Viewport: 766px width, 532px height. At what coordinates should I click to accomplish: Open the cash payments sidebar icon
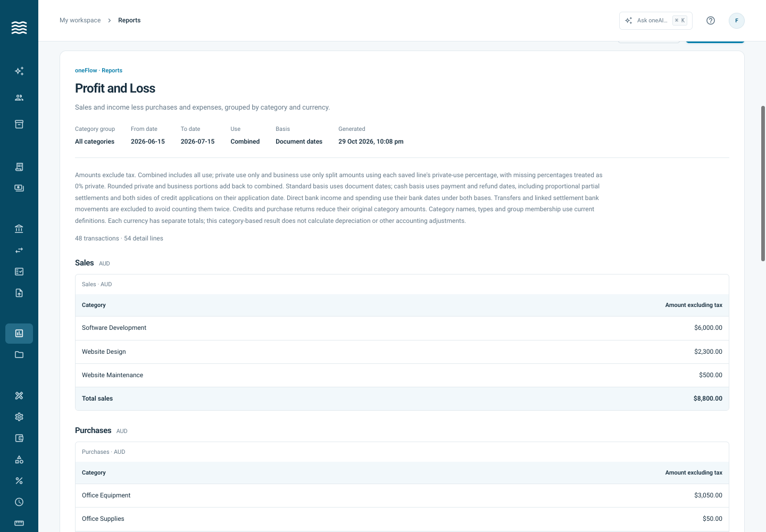click(19, 188)
